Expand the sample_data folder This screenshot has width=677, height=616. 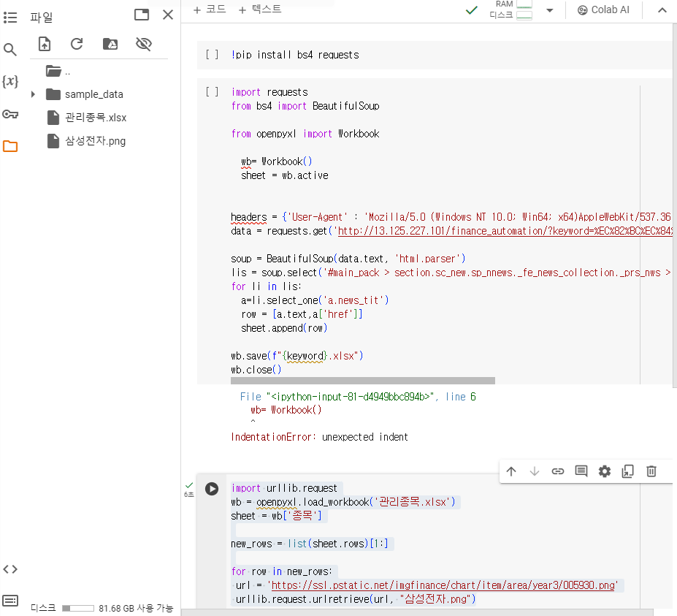33,94
